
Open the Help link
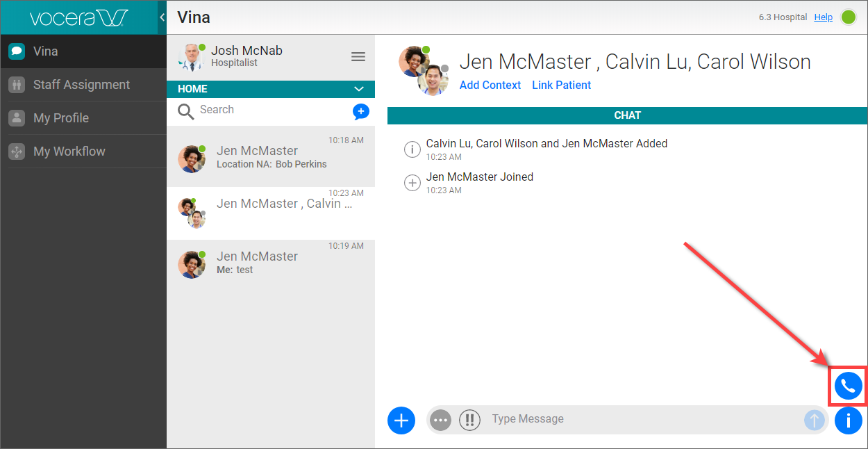pyautogui.click(x=823, y=17)
